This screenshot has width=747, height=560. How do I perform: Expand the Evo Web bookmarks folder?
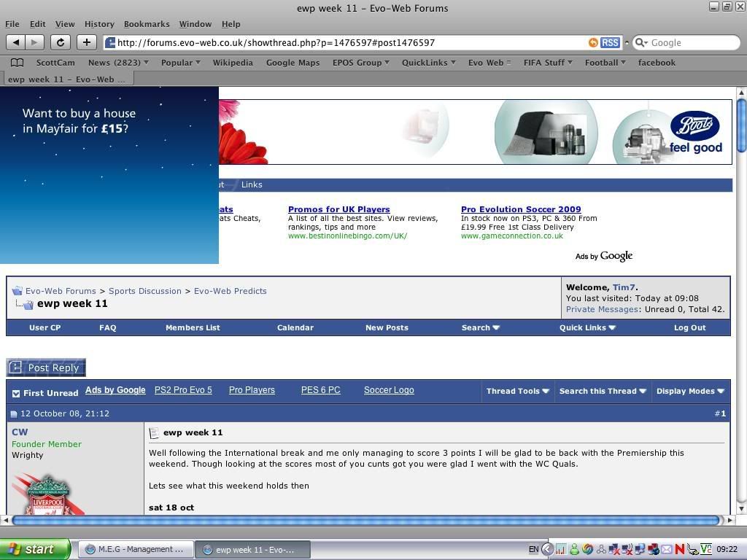click(x=489, y=63)
